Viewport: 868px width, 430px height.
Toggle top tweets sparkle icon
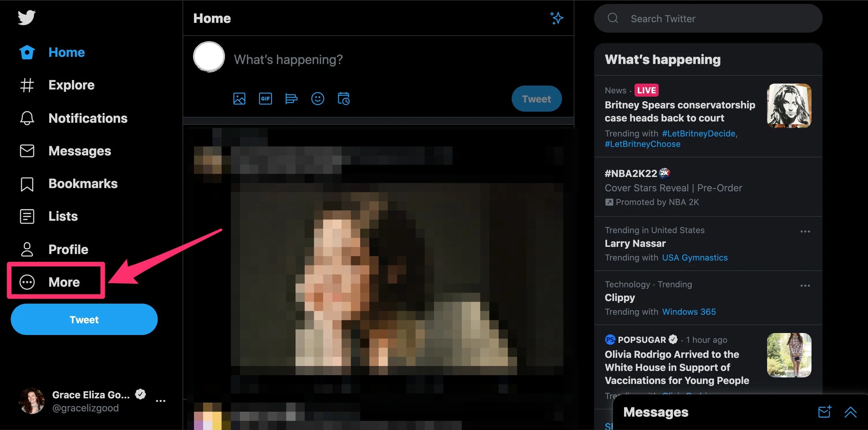tap(556, 18)
